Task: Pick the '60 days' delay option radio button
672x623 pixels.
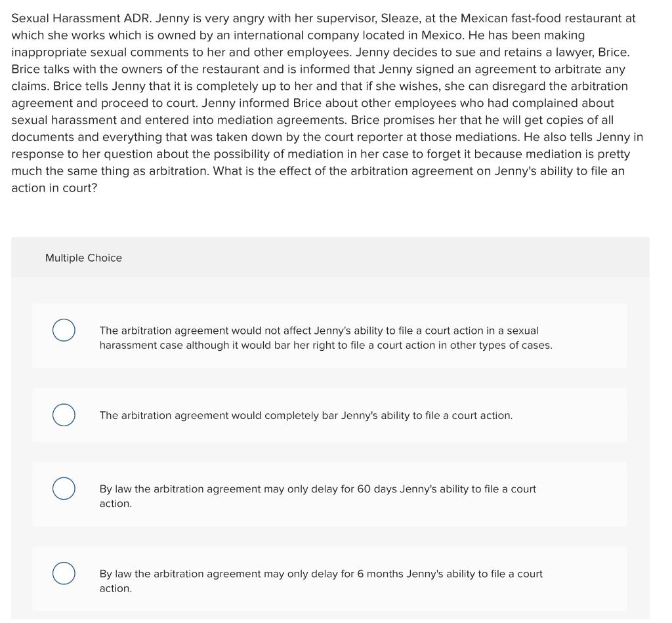Action: click(x=64, y=489)
